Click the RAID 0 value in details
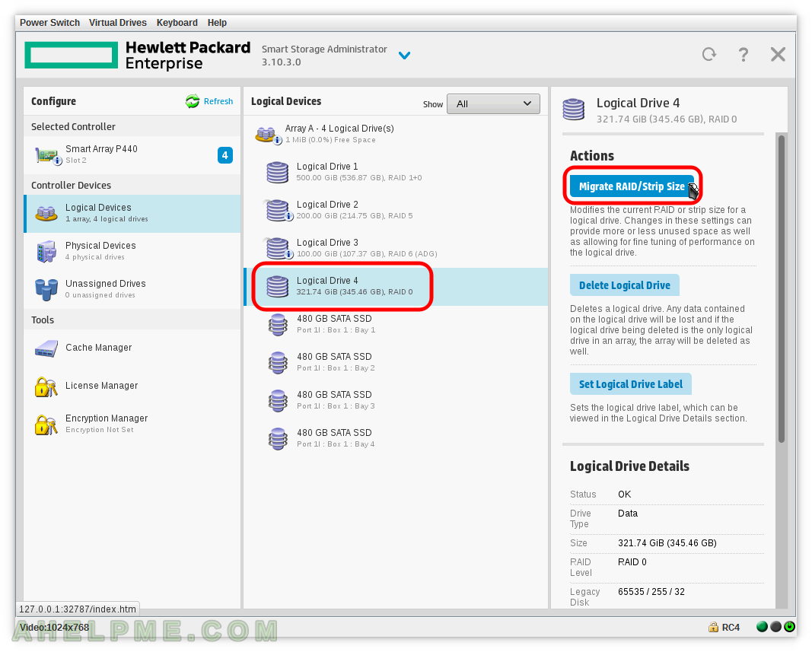 coord(632,562)
